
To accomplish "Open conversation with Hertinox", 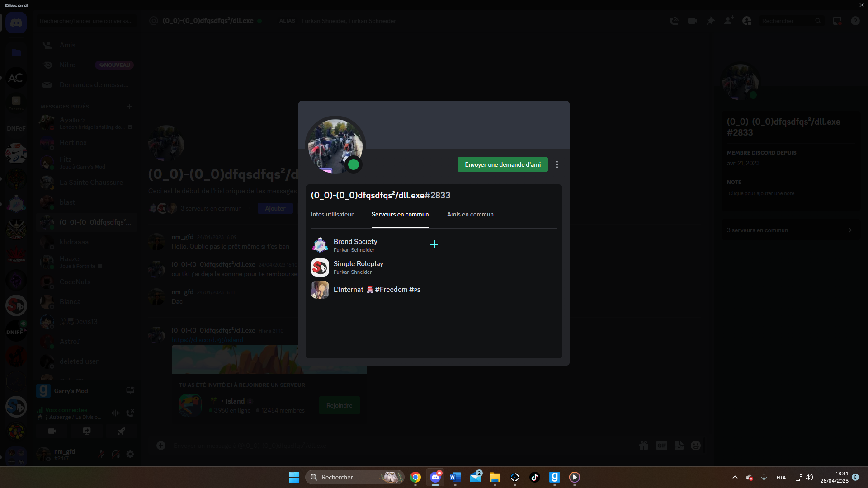I will tap(87, 143).
